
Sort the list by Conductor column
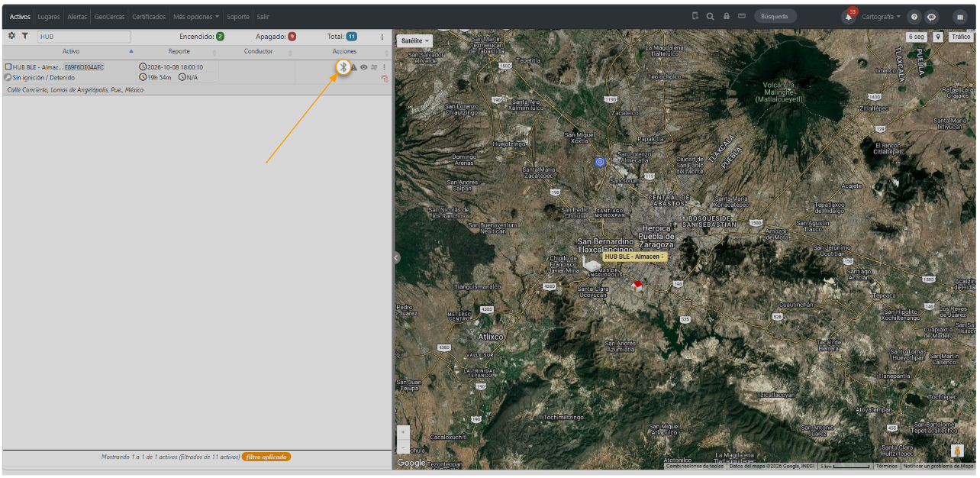258,51
